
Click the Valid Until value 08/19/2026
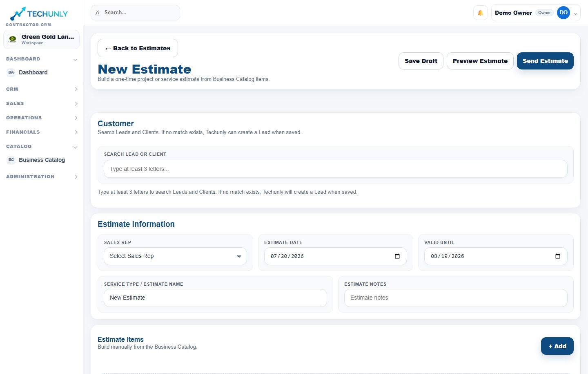[448, 256]
